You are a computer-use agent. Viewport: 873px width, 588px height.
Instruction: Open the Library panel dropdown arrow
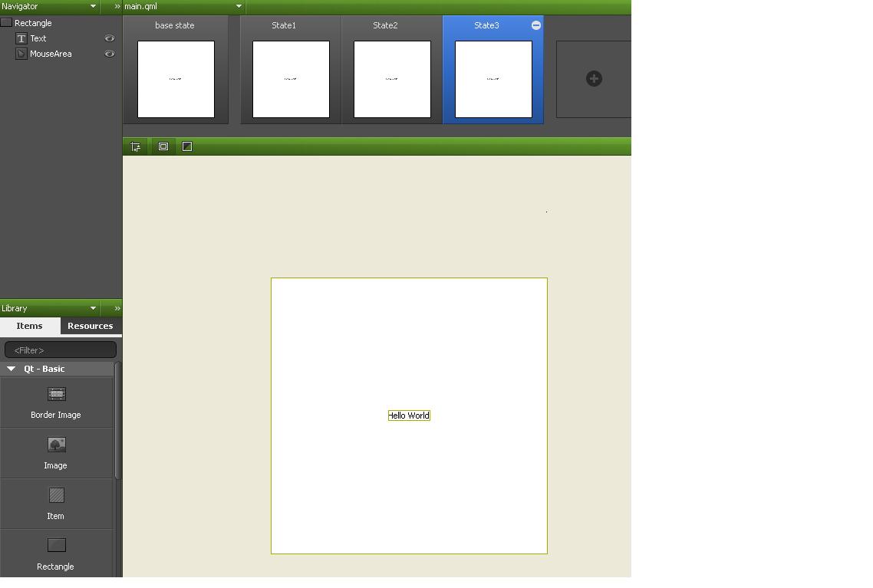click(x=94, y=308)
